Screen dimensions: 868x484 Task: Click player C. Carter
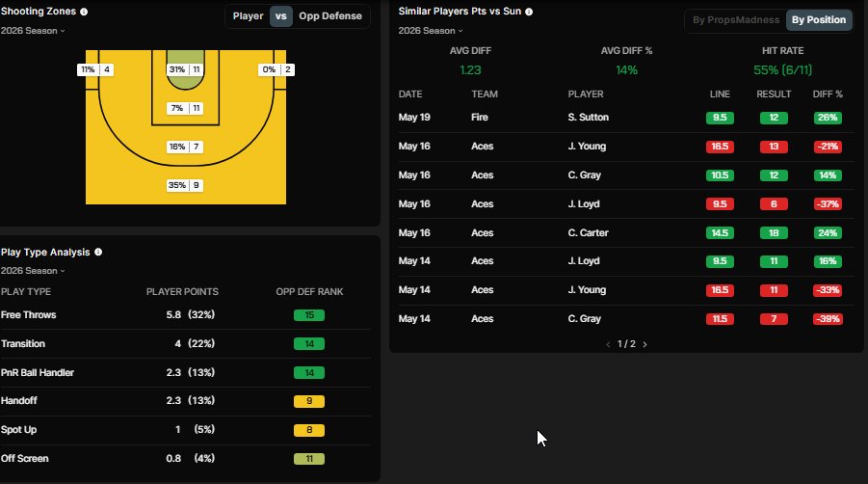588,233
